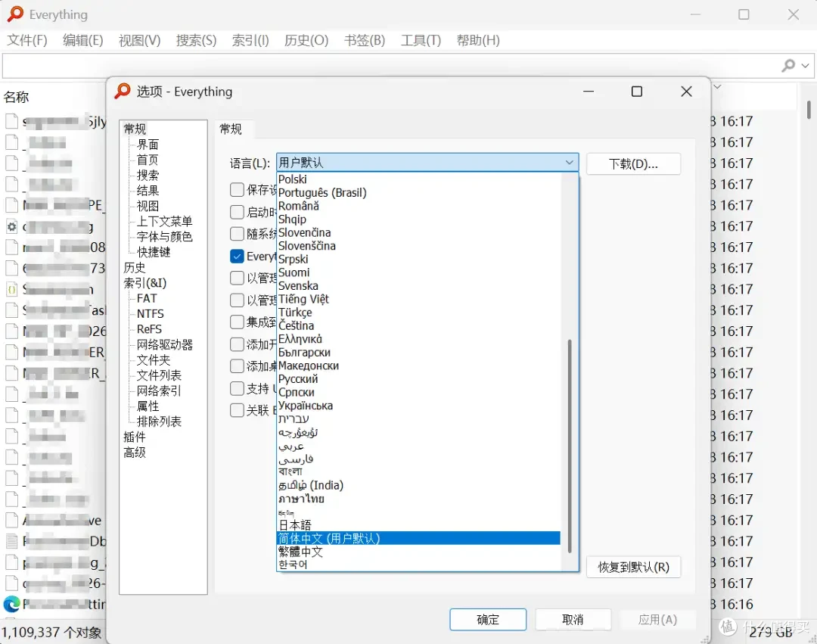Screen dimensions: 817x644
Task: Open the 帮助(H) menu
Action: click(478, 40)
